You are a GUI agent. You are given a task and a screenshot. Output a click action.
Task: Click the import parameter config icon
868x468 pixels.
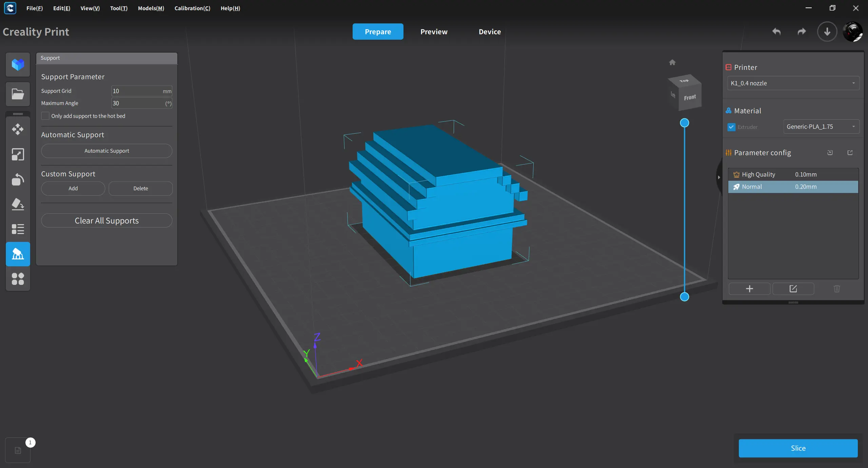(x=830, y=153)
